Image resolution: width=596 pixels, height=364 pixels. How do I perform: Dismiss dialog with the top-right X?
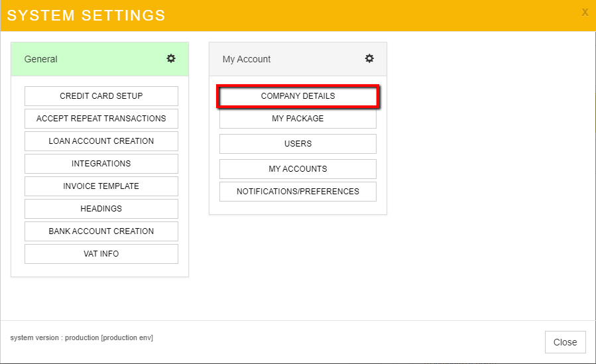[585, 12]
